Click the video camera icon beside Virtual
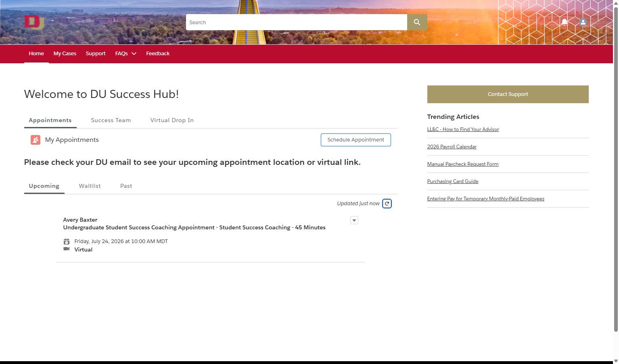Viewport: 619px width, 364px height. 67,249
